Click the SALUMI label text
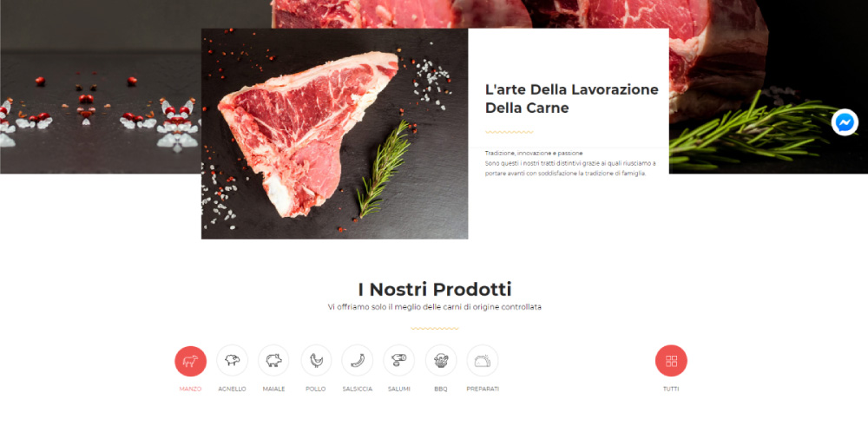868x426 pixels. coord(398,389)
